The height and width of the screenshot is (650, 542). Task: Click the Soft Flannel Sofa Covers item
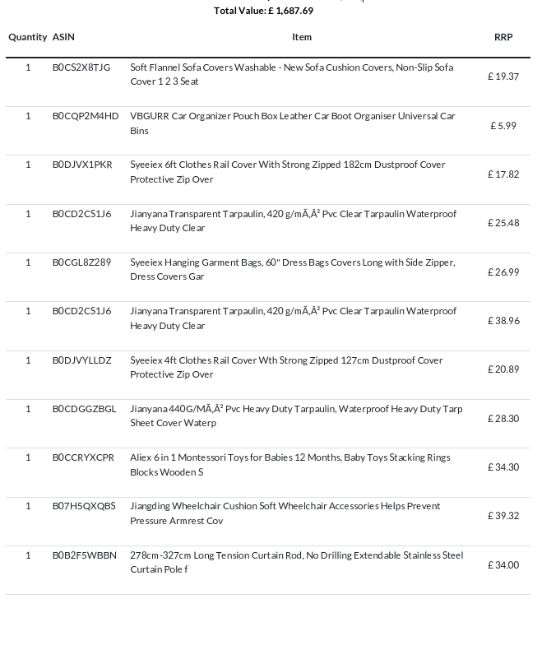tap(292, 74)
